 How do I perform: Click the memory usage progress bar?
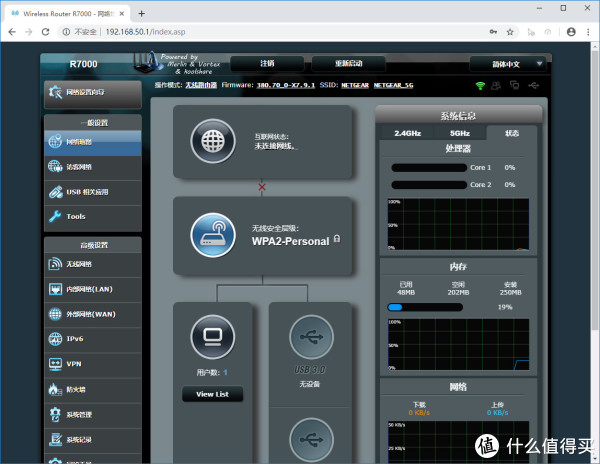coord(425,307)
